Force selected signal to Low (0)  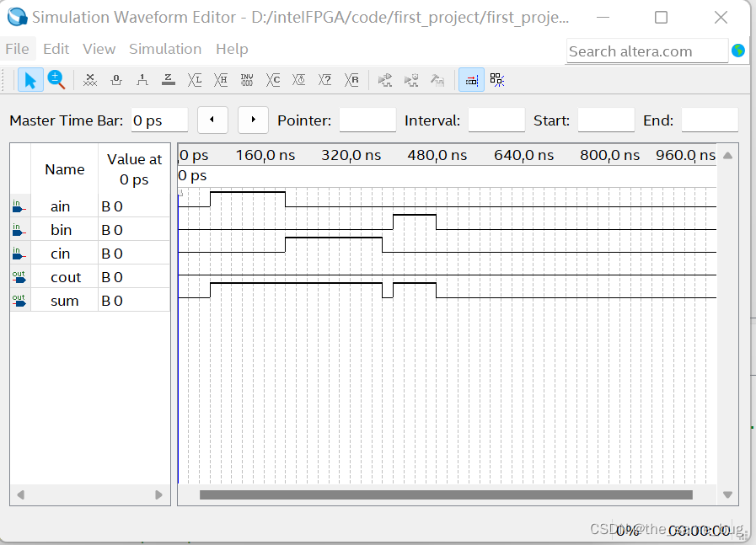coord(116,80)
